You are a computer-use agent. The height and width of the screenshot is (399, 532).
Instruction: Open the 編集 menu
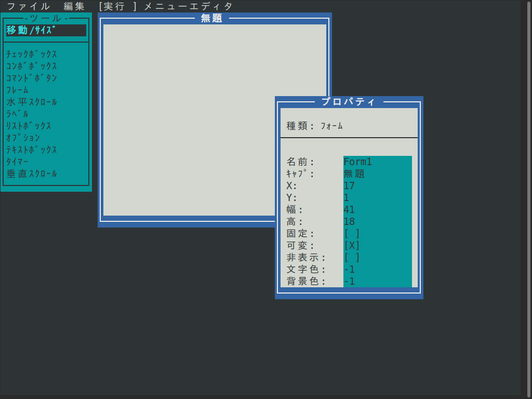74,6
